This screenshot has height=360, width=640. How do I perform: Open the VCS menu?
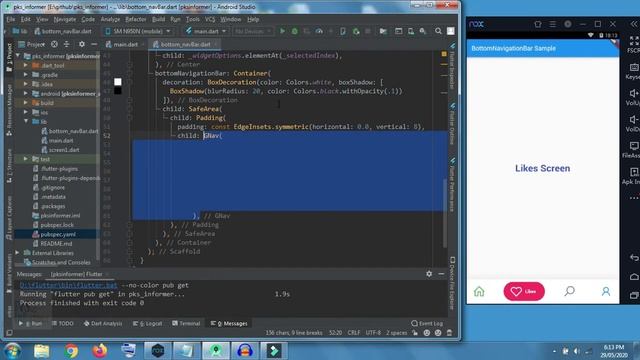pyautogui.click(x=210, y=19)
